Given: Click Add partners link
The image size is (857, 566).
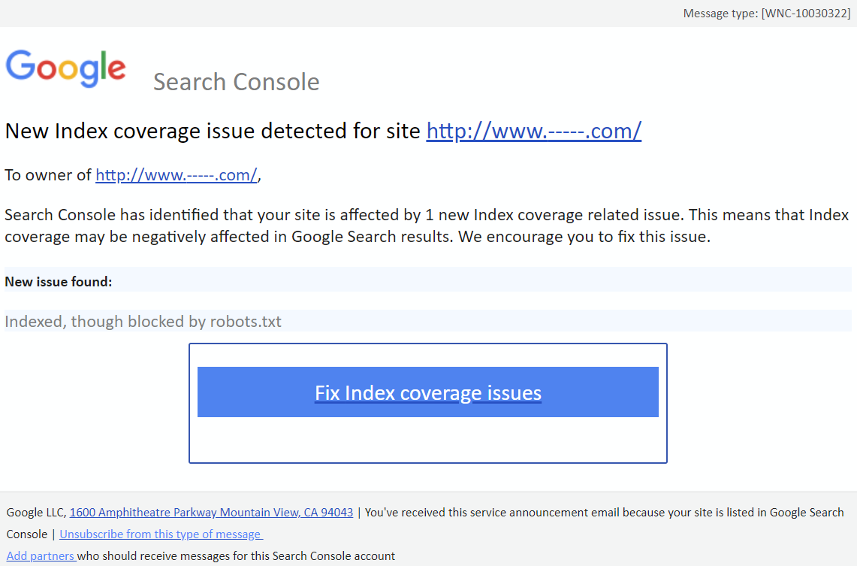Looking at the screenshot, I should point(41,556).
